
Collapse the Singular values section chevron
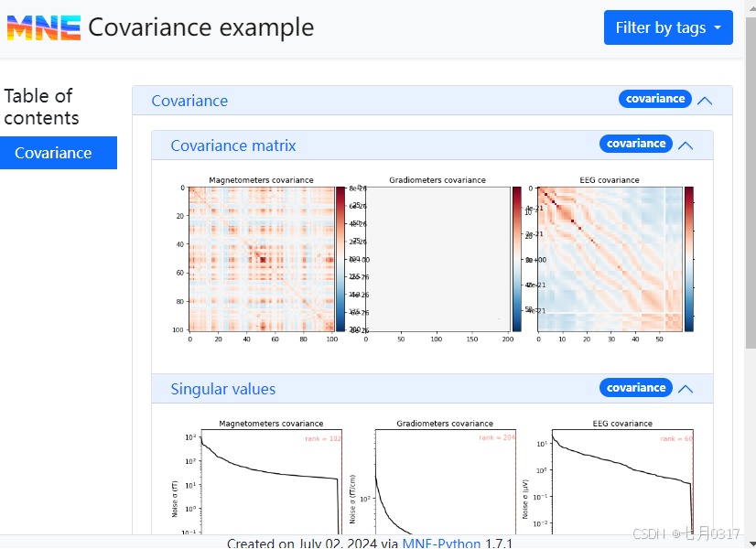[x=686, y=389]
